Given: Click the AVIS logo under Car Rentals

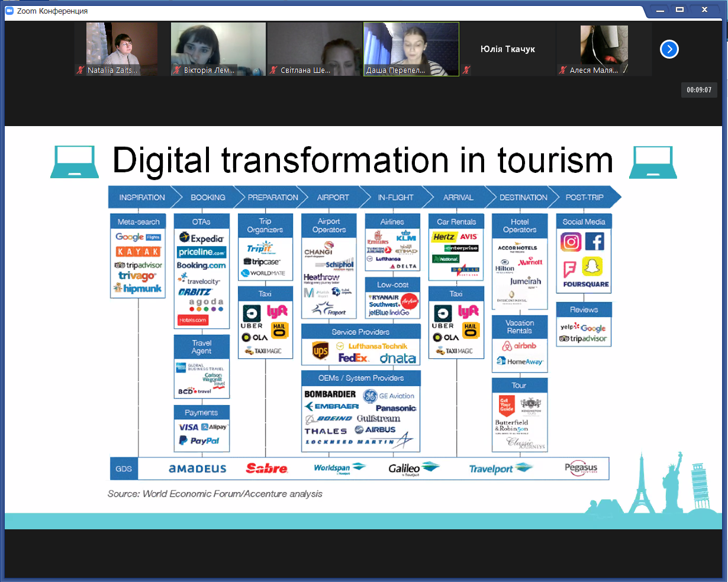Looking at the screenshot, I should point(469,237).
